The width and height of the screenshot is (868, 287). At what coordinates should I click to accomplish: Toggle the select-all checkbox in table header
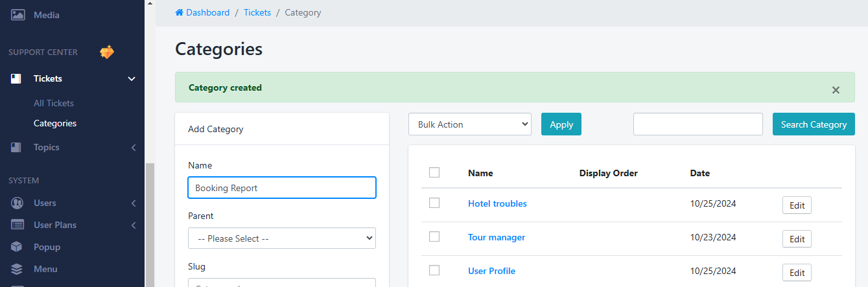click(434, 172)
